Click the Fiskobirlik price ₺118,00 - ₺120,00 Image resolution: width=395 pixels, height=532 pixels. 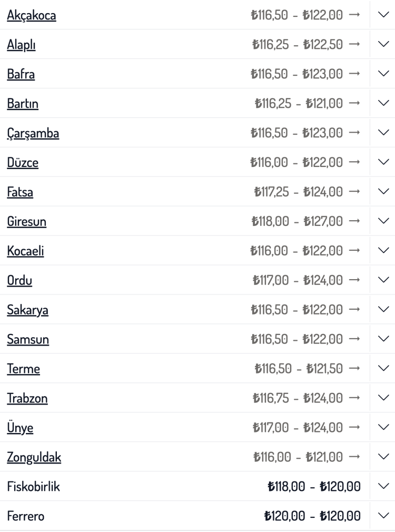(x=314, y=487)
